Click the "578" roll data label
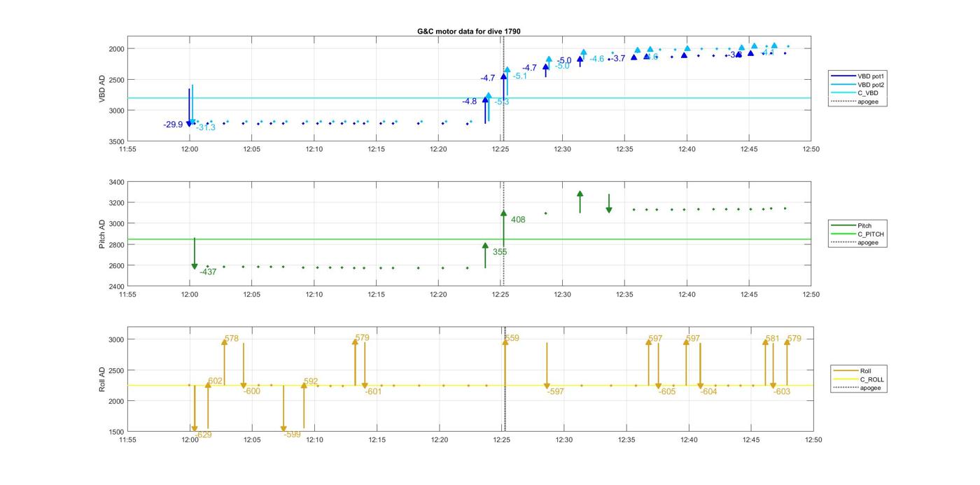This screenshot has height=485, width=980. [x=232, y=339]
